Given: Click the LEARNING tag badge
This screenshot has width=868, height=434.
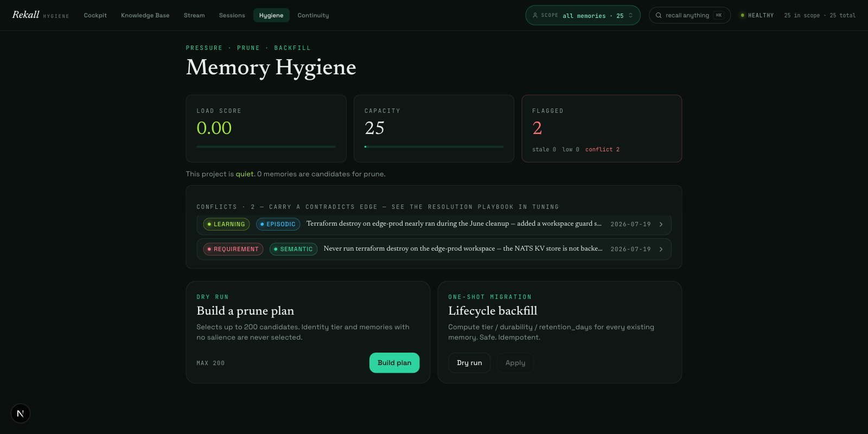Looking at the screenshot, I should pos(226,224).
